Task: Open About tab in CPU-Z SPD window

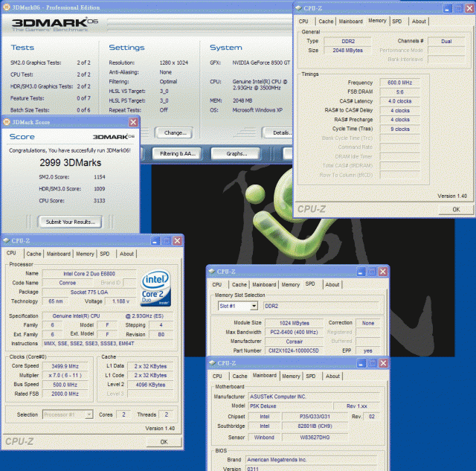Action: point(332,285)
